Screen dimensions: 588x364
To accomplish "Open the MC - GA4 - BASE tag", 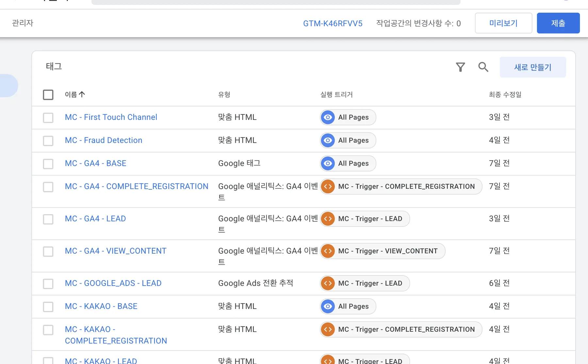I will pos(96,163).
